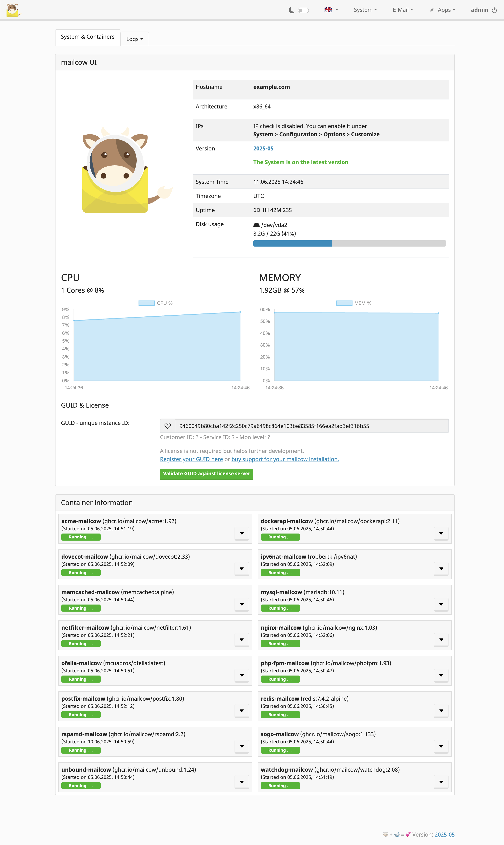Open the Logs tab dropdown
This screenshot has height=845, width=504.
(135, 39)
